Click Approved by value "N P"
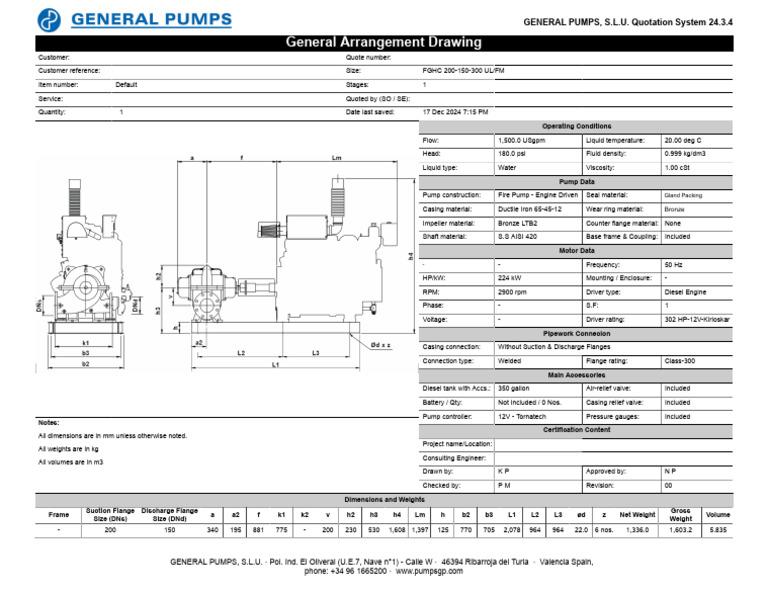Viewport: 768px width, 594px height. tap(670, 472)
